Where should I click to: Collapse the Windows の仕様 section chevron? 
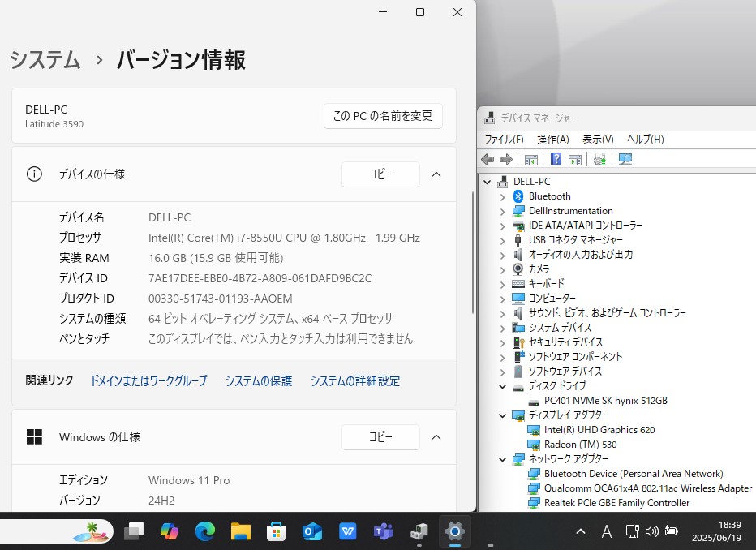click(x=436, y=437)
